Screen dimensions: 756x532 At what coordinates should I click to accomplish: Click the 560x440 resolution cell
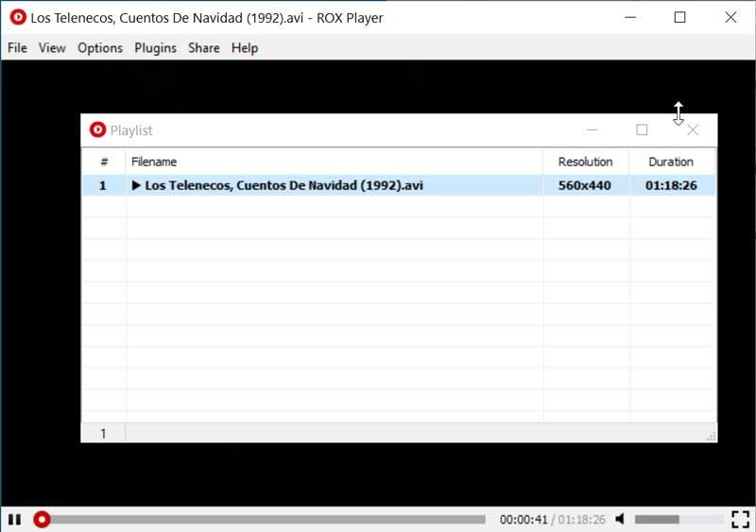click(585, 185)
